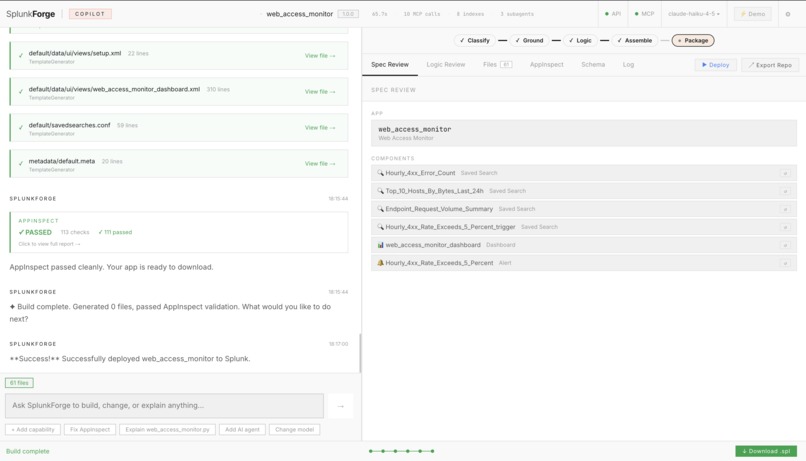This screenshot has height=461, width=806.
Task: Focus the Ask SplunkForge prompt field
Action: pos(164,405)
